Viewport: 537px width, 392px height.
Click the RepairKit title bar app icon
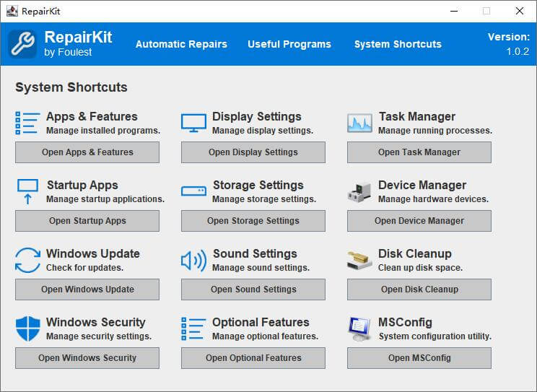click(x=12, y=11)
